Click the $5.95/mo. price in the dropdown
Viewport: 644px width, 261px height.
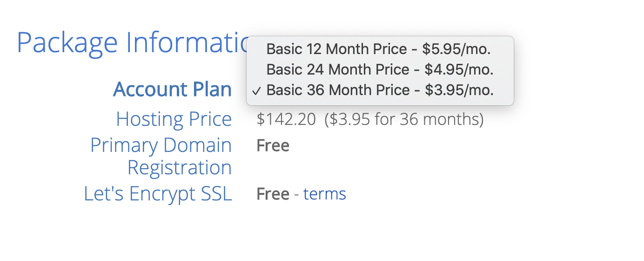point(456,49)
